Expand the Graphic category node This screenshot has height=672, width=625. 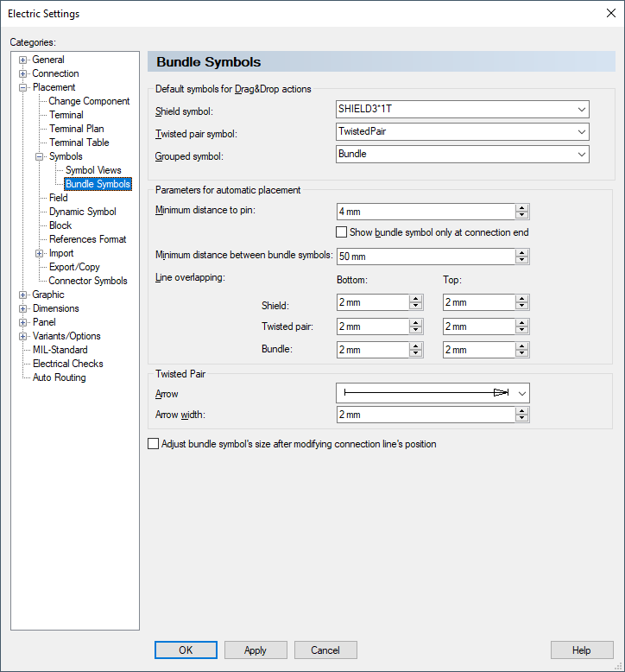coord(23,295)
